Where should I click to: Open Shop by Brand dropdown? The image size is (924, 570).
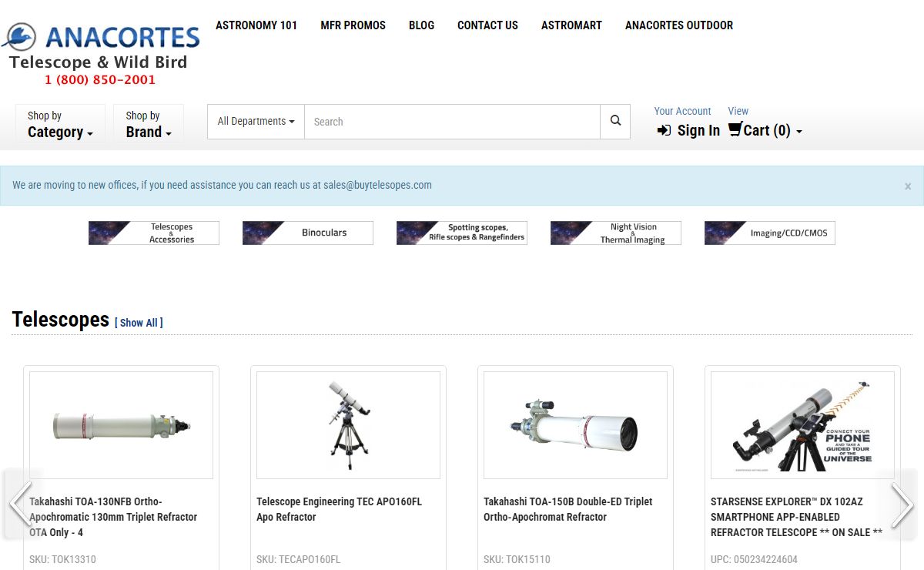[149, 123]
